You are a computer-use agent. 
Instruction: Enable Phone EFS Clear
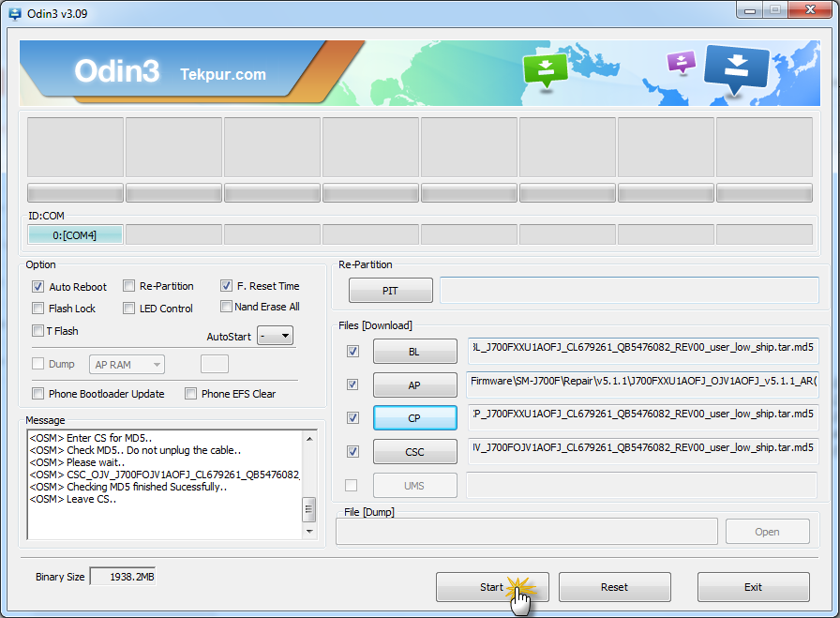click(190, 394)
